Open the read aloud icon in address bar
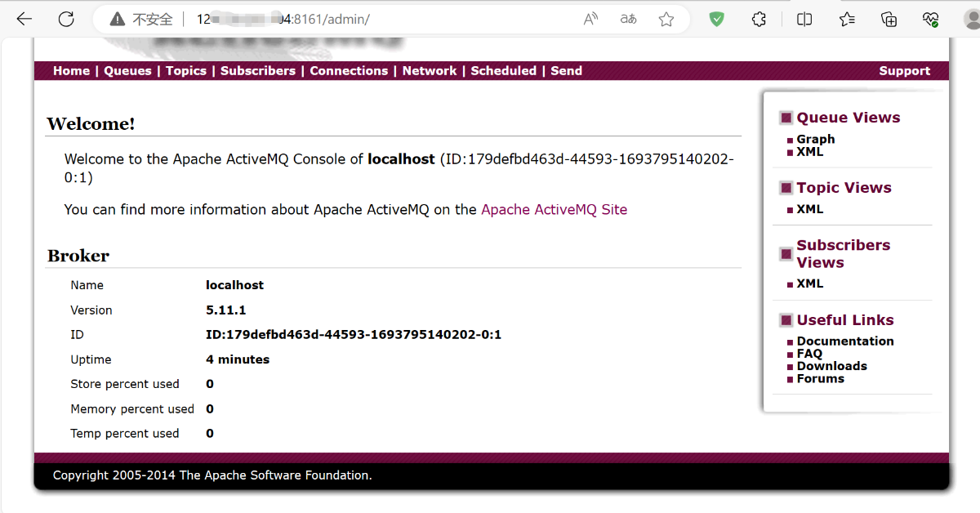980x513 pixels. pos(591,19)
